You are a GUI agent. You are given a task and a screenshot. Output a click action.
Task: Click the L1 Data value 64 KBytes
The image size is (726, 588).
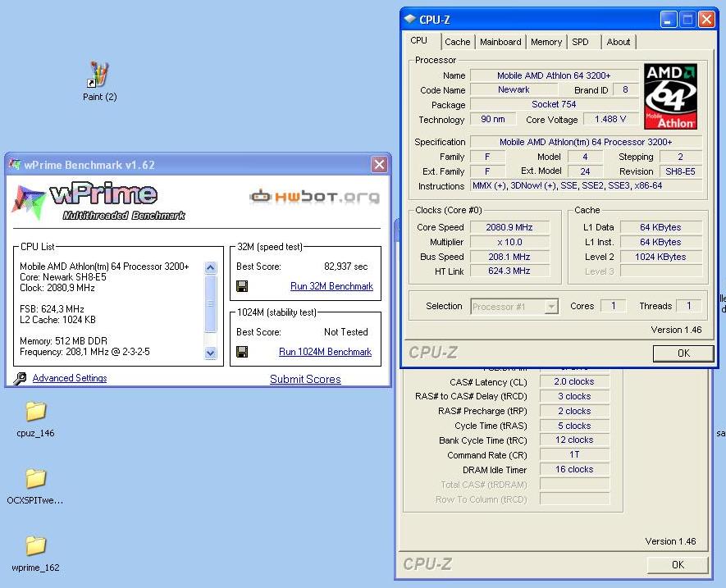click(x=660, y=227)
